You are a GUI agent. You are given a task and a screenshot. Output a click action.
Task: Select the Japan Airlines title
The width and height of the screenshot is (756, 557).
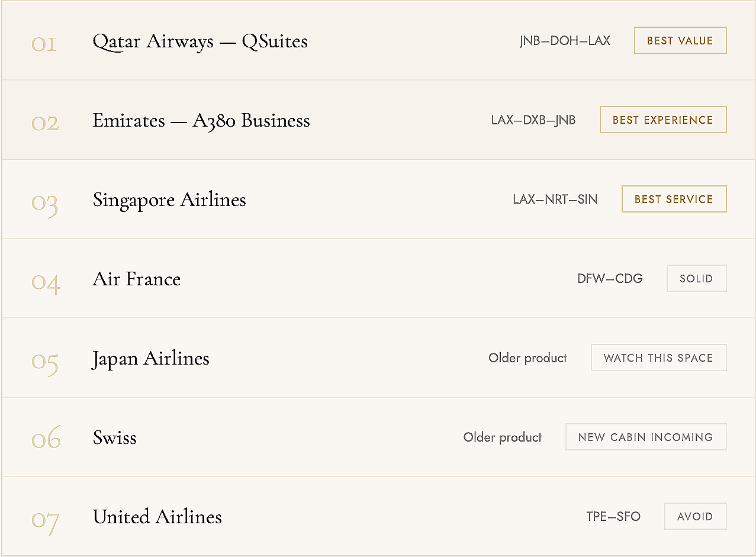(150, 359)
